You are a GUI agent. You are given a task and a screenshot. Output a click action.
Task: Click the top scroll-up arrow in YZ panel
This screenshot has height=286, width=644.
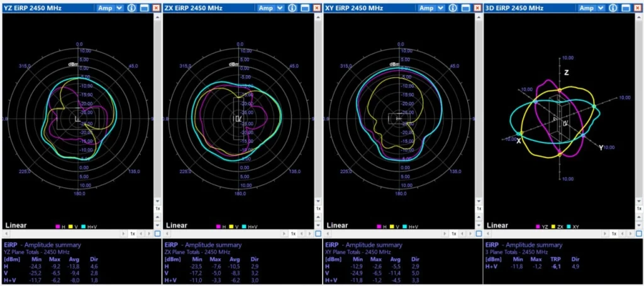(157, 17)
